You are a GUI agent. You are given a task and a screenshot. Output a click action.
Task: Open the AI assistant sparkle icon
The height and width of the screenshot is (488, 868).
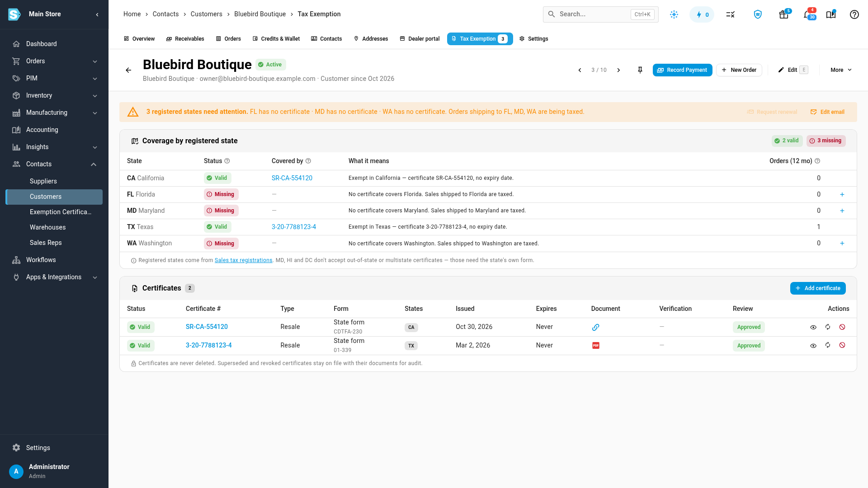674,14
